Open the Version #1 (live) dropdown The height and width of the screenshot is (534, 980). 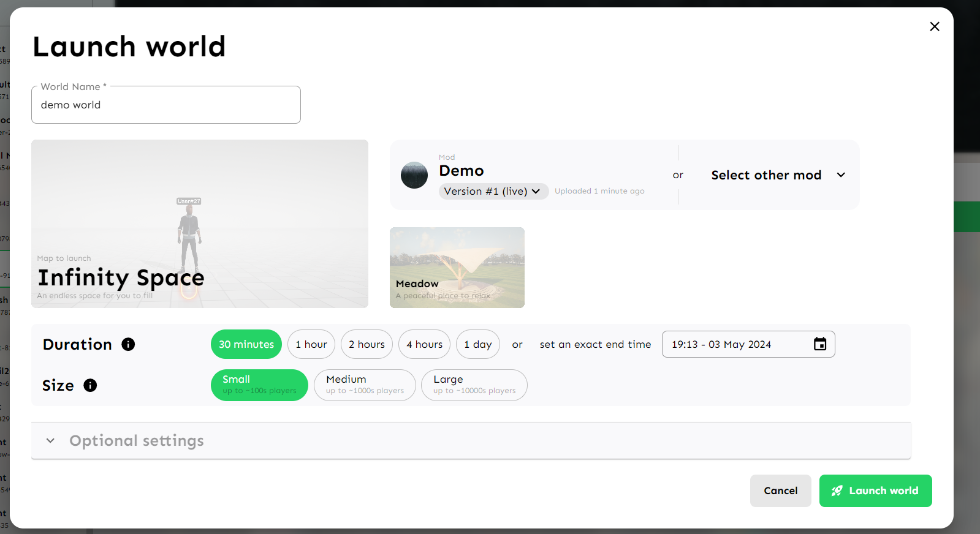pos(493,191)
